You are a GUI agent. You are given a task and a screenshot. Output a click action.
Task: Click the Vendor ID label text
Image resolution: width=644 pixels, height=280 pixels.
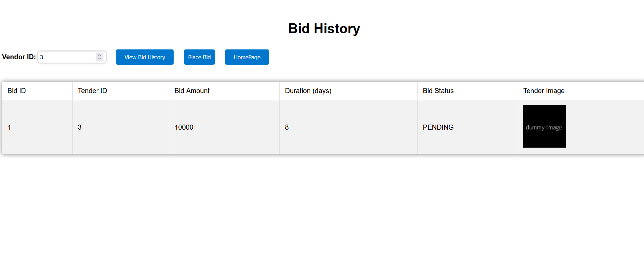coord(19,57)
